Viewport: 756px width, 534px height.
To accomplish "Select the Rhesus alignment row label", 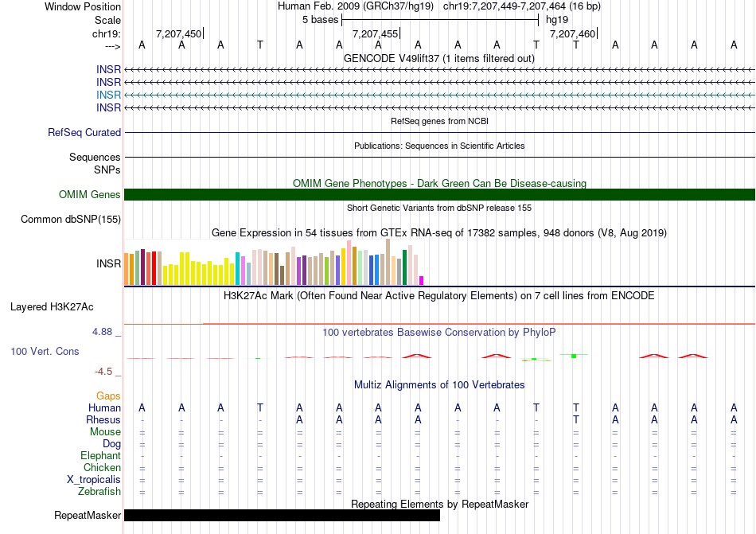I will (103, 420).
